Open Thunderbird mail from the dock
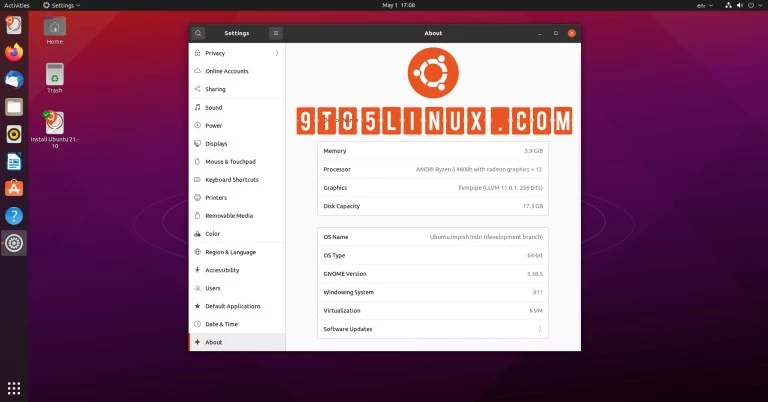768x402 pixels. click(14, 79)
